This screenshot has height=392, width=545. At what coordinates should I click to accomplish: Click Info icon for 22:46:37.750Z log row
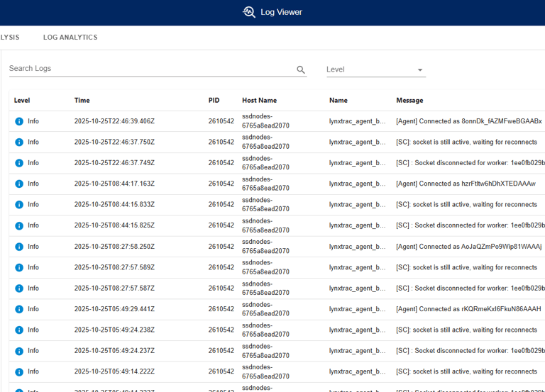(x=19, y=142)
